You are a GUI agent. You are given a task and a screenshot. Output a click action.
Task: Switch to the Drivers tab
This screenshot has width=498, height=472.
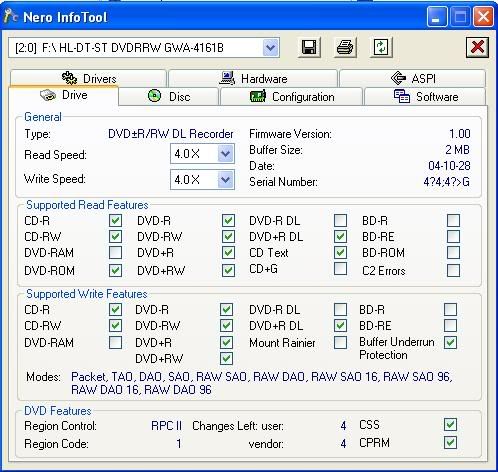coord(88,78)
